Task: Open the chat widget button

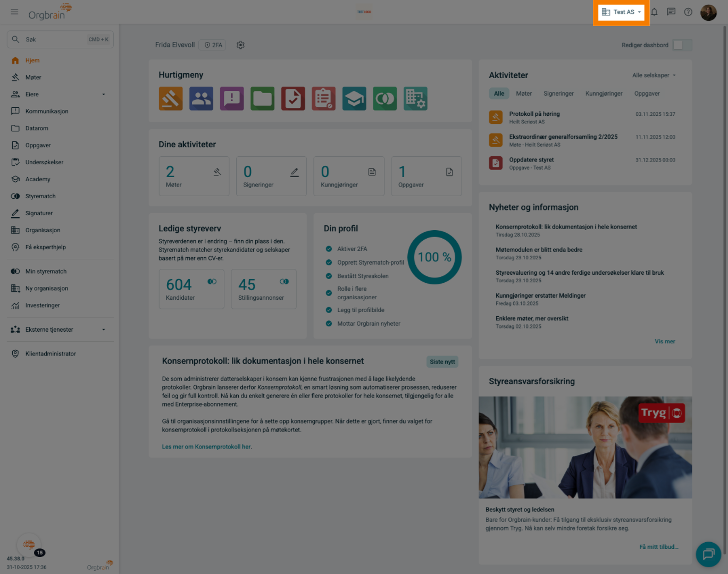Action: coord(708,554)
